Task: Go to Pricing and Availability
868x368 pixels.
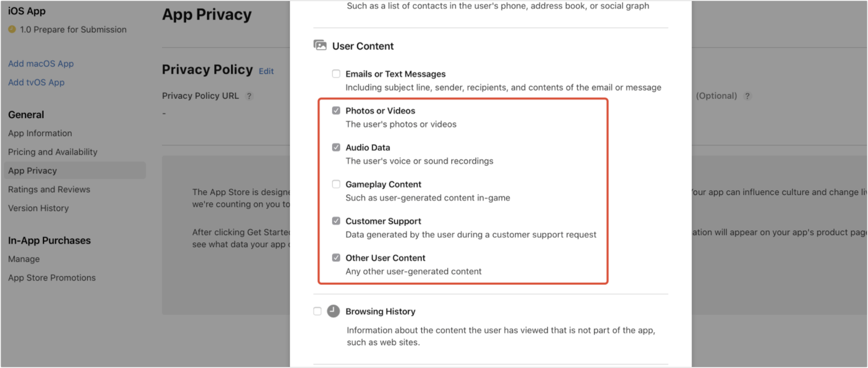Action: pos(53,152)
